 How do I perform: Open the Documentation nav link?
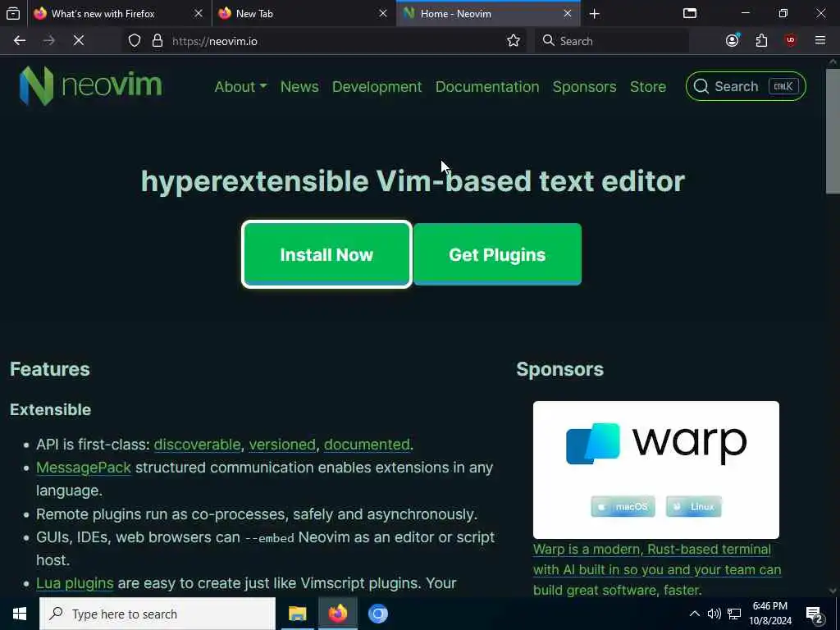487,87
